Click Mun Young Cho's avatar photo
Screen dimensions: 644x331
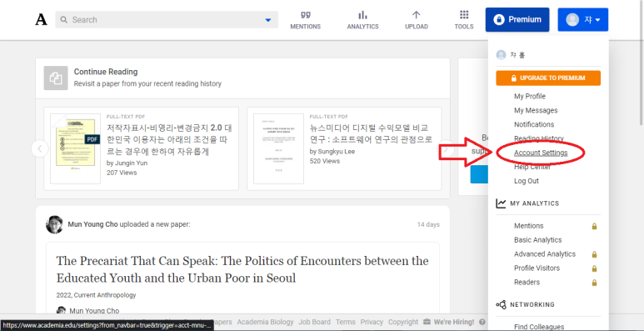54,224
